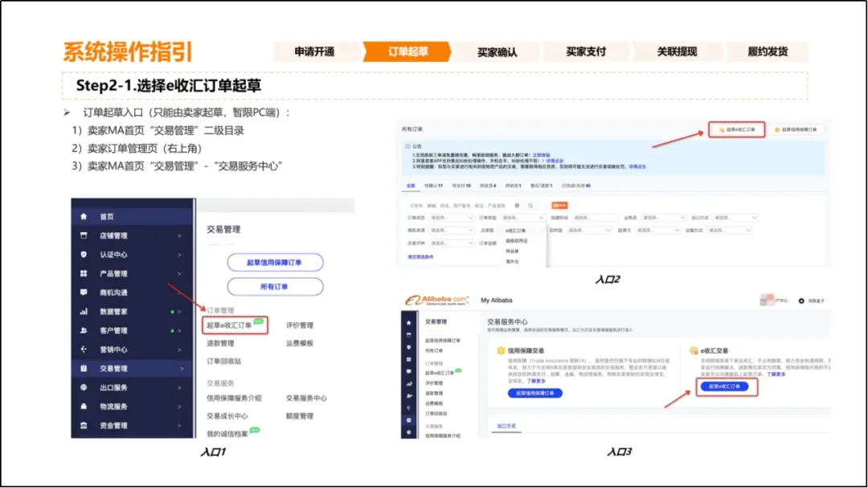
Task: Click the 客户管理 people icon
Action: coord(84,330)
